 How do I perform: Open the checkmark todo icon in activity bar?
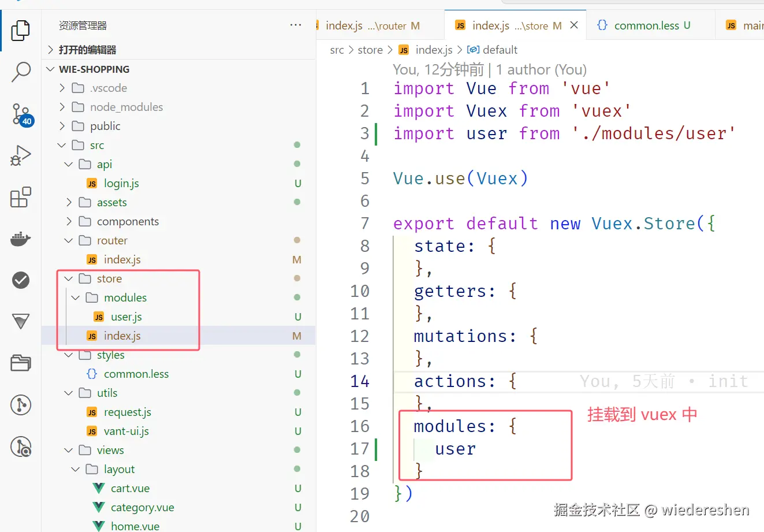point(21,280)
